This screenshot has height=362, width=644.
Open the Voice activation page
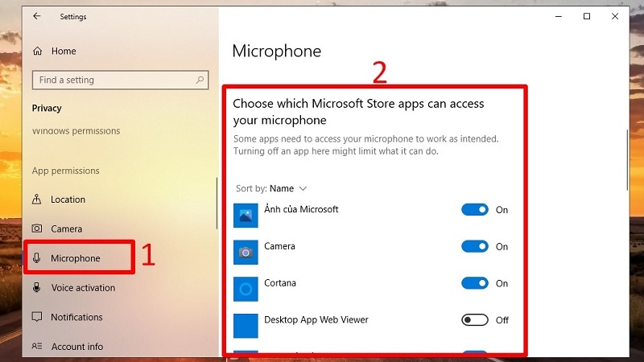pyautogui.click(x=83, y=288)
